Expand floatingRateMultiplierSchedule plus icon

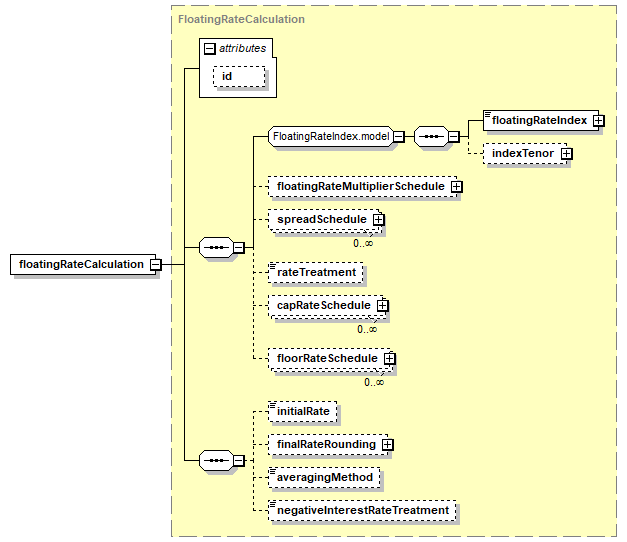click(456, 187)
